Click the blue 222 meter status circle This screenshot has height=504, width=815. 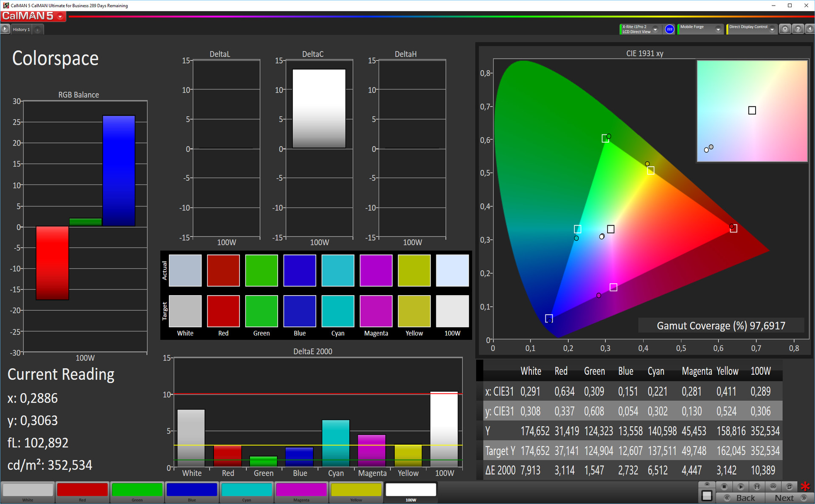coord(669,29)
